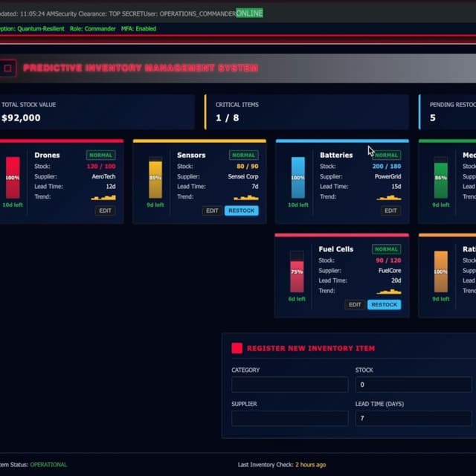The image size is (476, 476).
Task: Click the Fuel Cells 6d left label
Action: click(297, 299)
